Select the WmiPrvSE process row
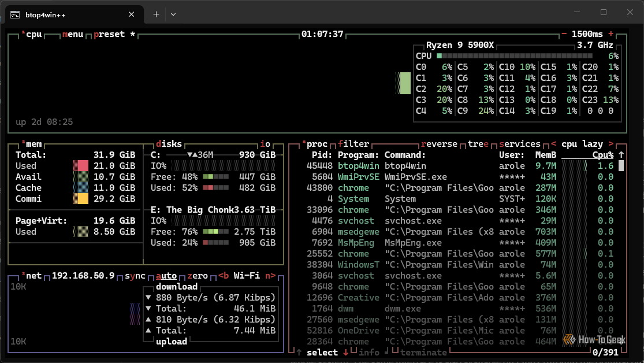 [x=460, y=177]
